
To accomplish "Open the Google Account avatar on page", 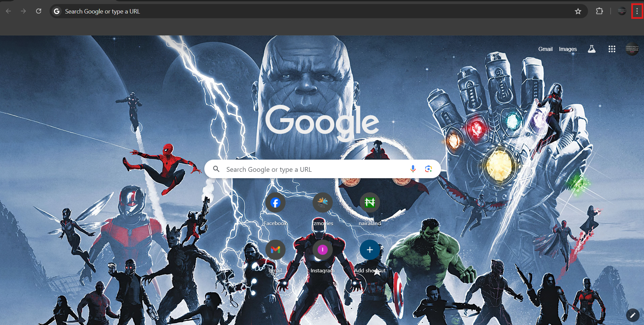I will point(632,49).
